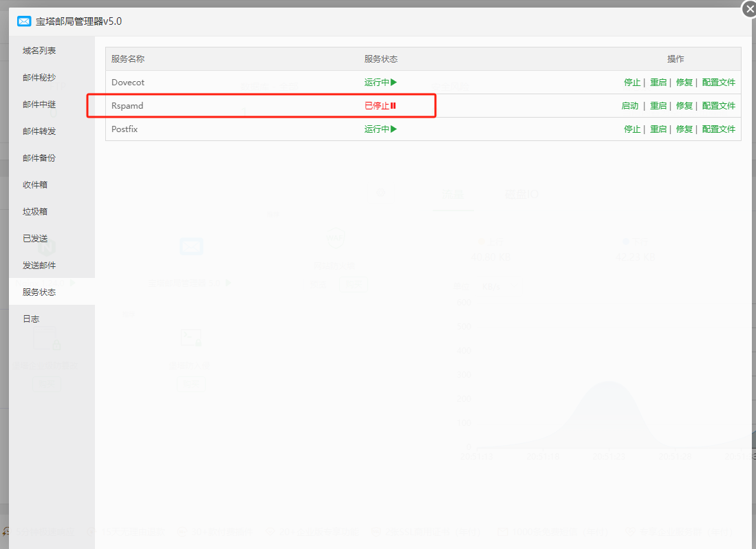756x549 pixels.
Task: Restart the Dovecot service
Action: pyautogui.click(x=658, y=83)
